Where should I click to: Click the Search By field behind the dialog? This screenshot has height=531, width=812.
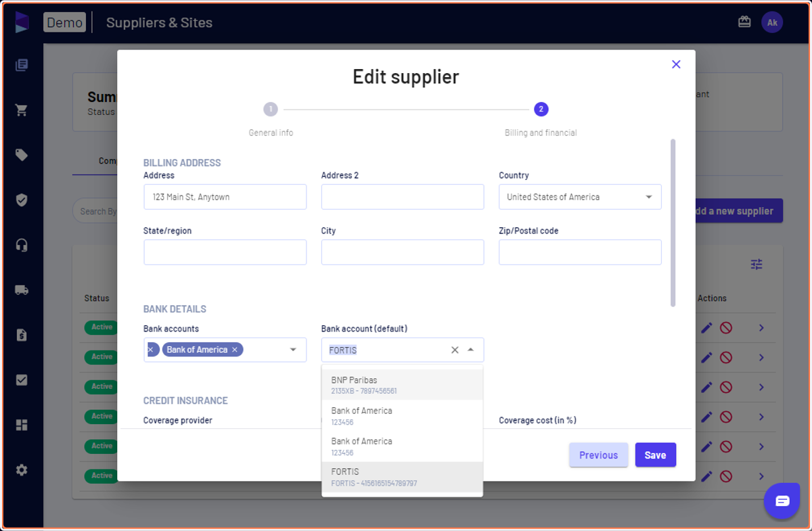click(x=95, y=211)
